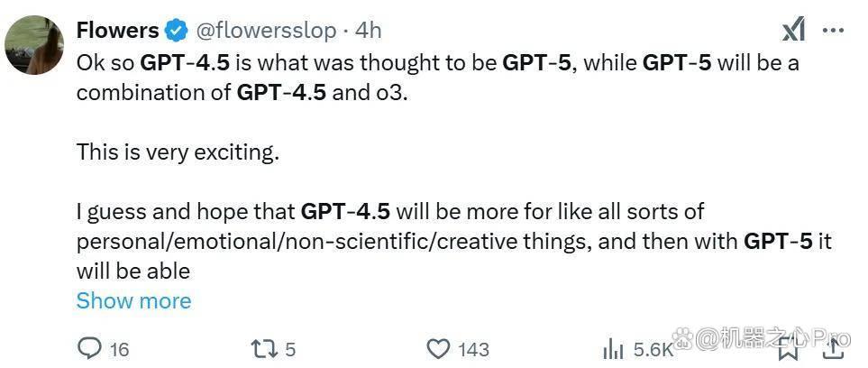This screenshot has width=868, height=368.
Task: Open the Grok explain-post icon
Action: pos(792,31)
